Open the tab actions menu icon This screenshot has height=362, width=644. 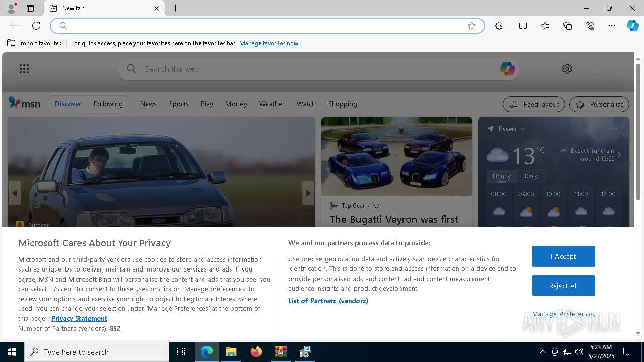30,8
